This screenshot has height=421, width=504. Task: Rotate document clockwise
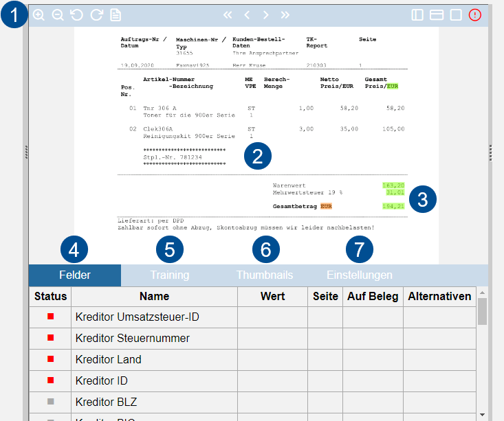click(x=96, y=15)
